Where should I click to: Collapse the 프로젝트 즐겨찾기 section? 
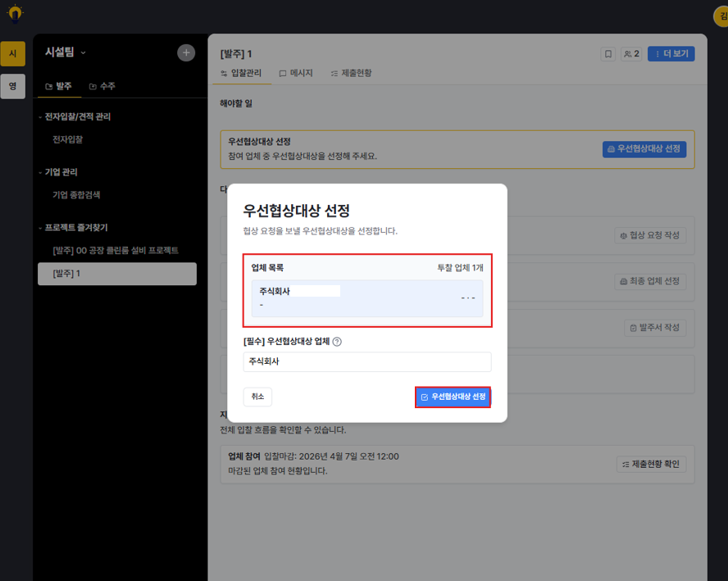(x=73, y=228)
